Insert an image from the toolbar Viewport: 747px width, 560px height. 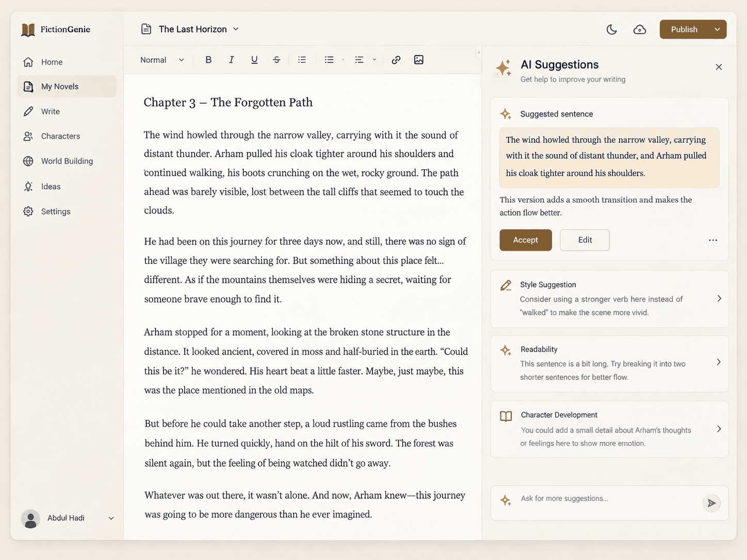click(x=419, y=60)
